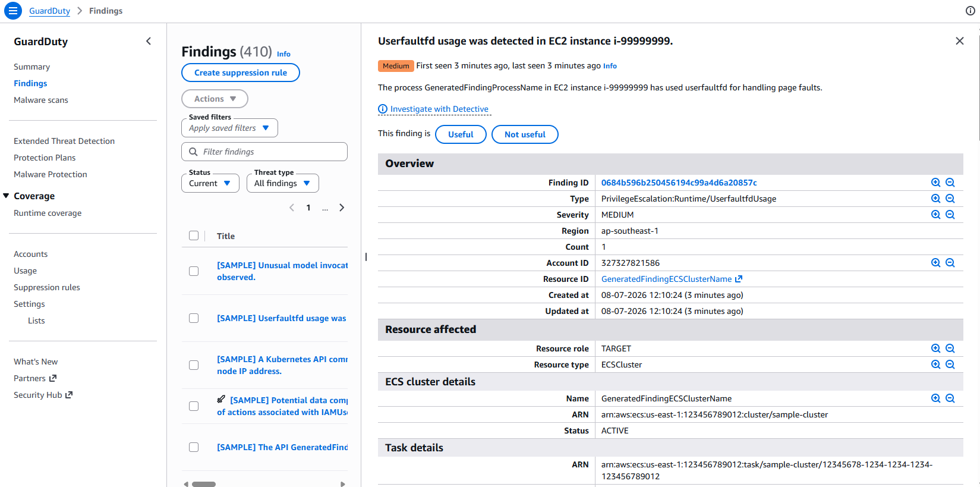Click Info link beside last seen time
The width and height of the screenshot is (980, 487).
(610, 66)
